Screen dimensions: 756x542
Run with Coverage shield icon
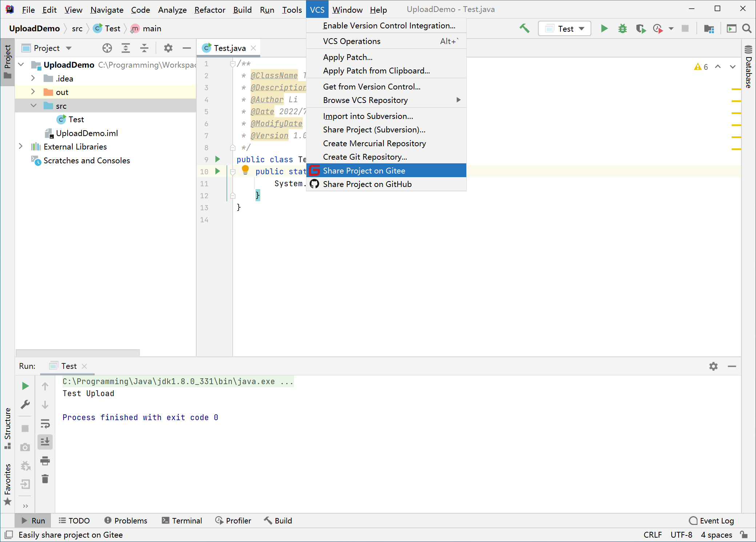coord(640,28)
